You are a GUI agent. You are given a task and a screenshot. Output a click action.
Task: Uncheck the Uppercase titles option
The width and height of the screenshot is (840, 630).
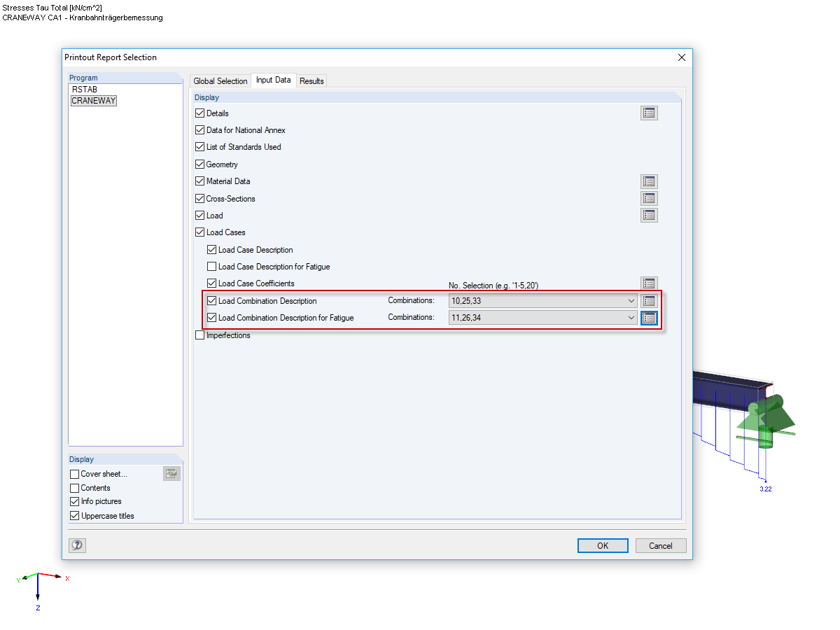tap(74, 516)
